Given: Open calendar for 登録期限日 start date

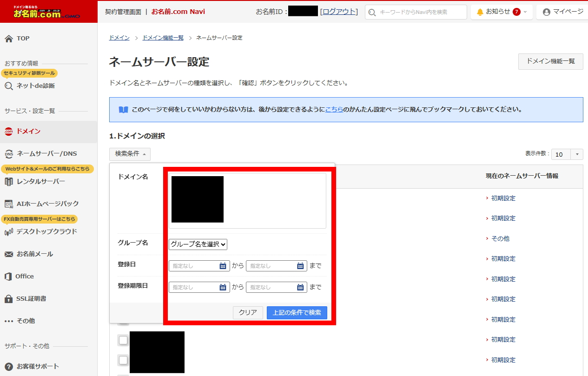Looking at the screenshot, I should click(223, 287).
